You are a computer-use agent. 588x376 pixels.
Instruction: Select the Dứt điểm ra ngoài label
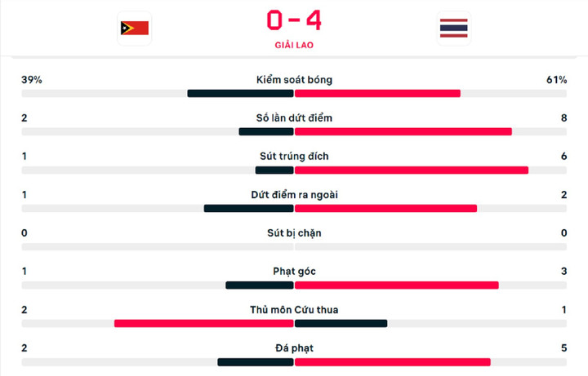[x=293, y=195]
